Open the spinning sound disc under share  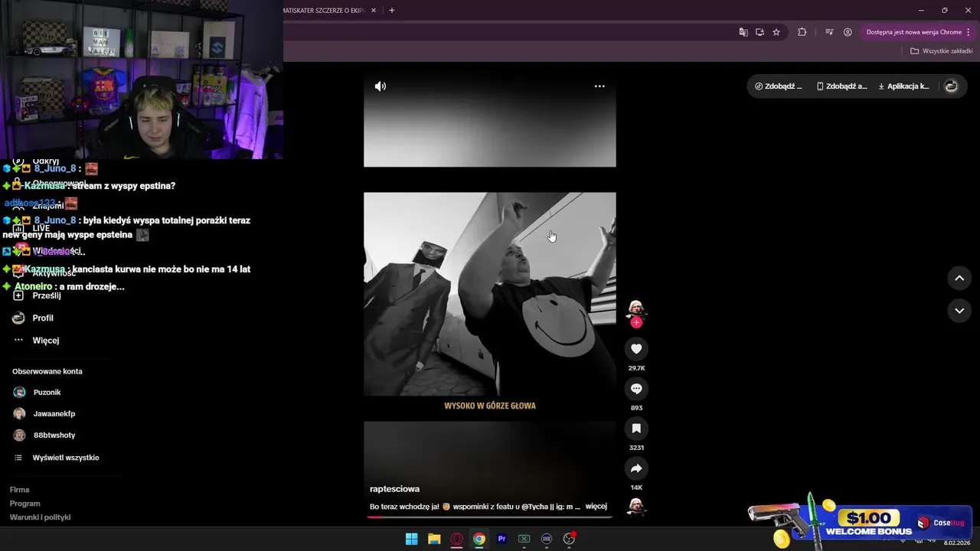(636, 507)
